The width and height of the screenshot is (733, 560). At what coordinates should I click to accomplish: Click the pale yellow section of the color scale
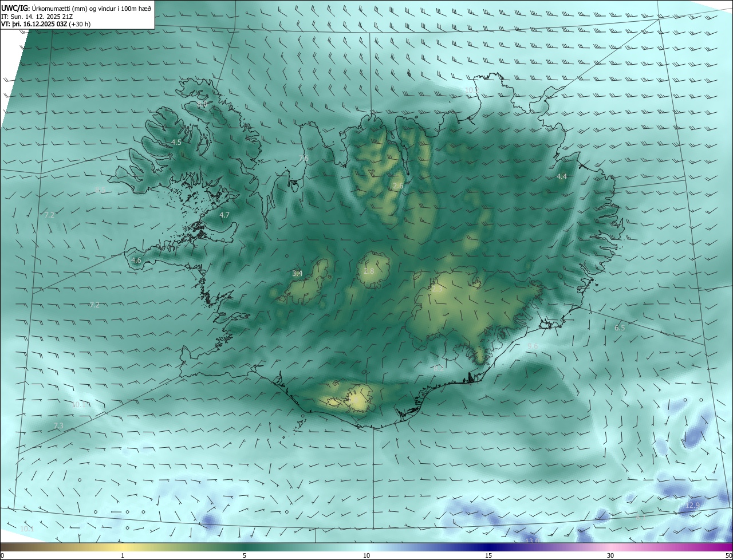[123, 547]
